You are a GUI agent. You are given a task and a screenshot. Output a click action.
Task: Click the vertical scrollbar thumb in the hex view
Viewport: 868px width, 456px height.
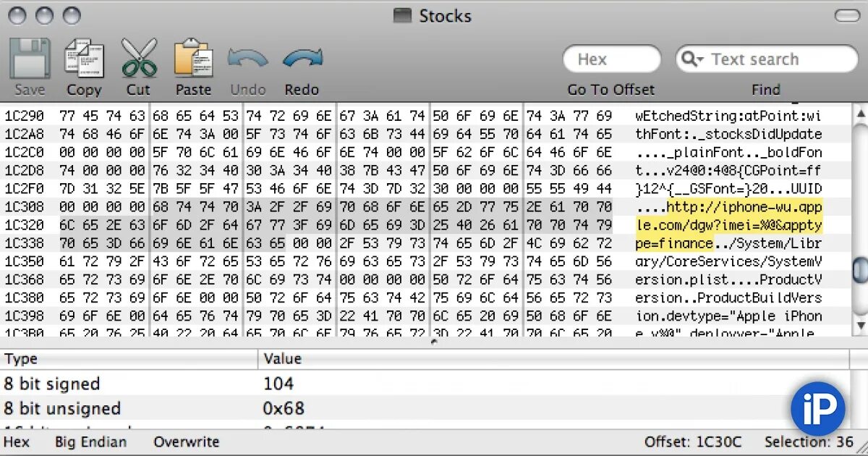point(860,269)
